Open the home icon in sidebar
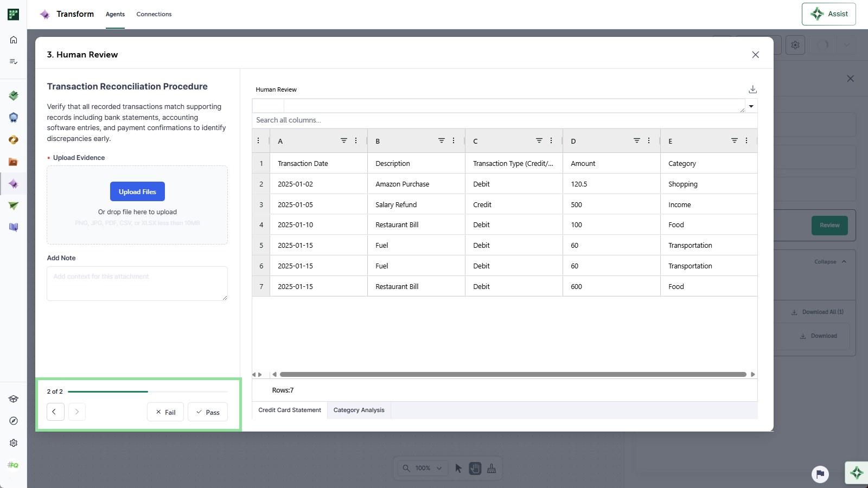 (14, 40)
